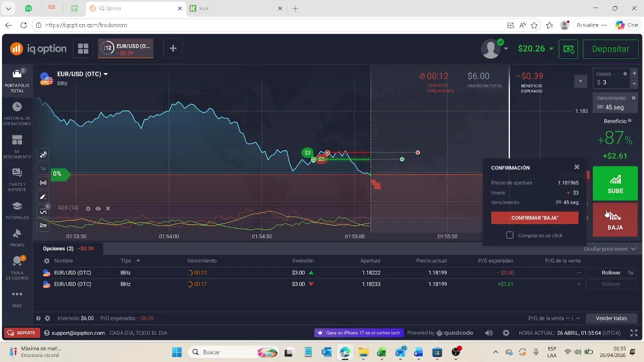Open positions table settings gear near Nombre
The image size is (644, 362).
point(47,261)
